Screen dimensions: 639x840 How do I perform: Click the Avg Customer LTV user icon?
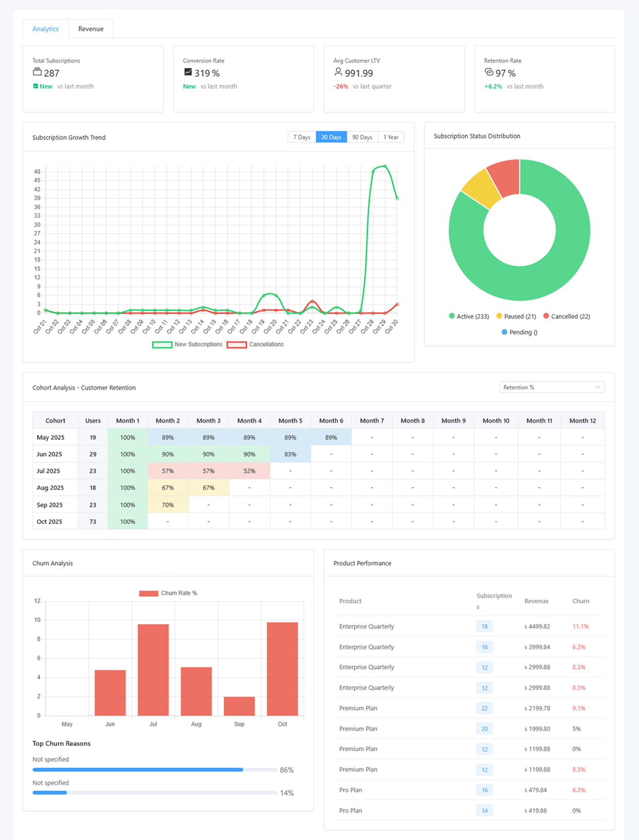[x=338, y=72]
